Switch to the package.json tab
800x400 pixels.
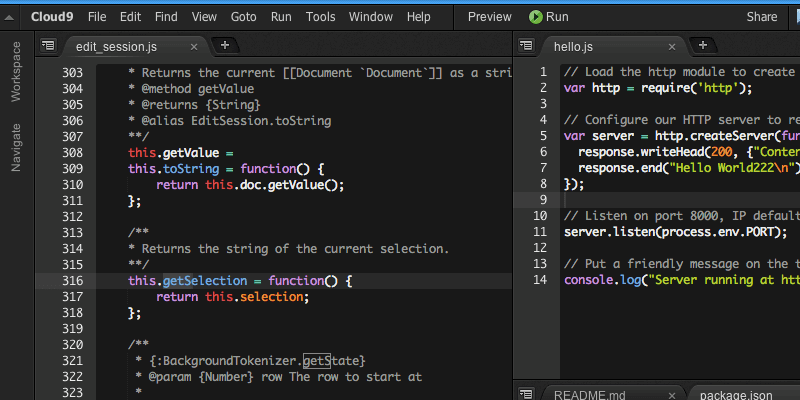pos(735,394)
